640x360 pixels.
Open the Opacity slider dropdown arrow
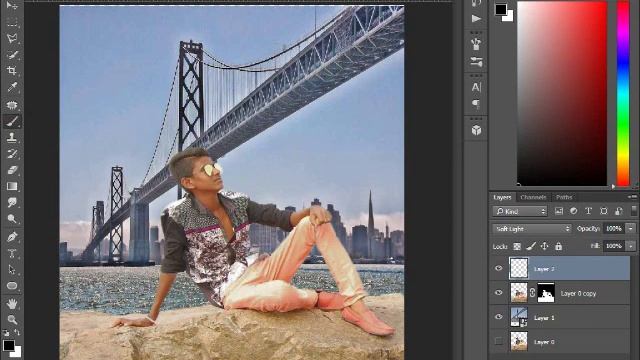tap(631, 229)
